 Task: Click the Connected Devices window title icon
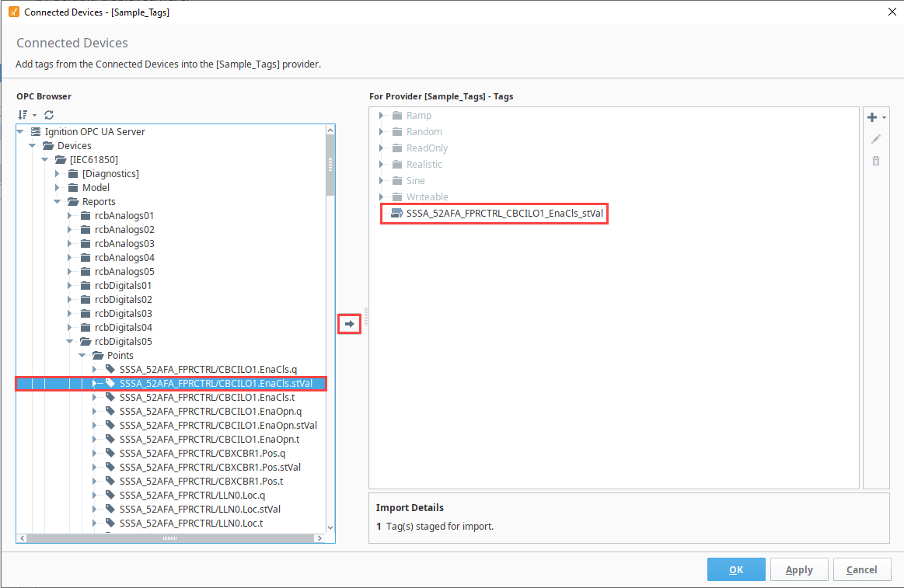point(14,12)
